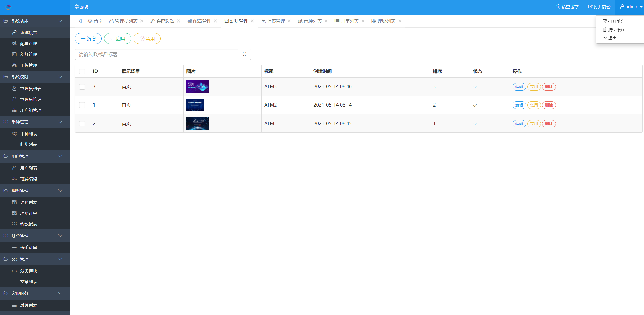Click the ATM slide thumbnail image
Viewport: 644px width, 315px height.
[197, 123]
